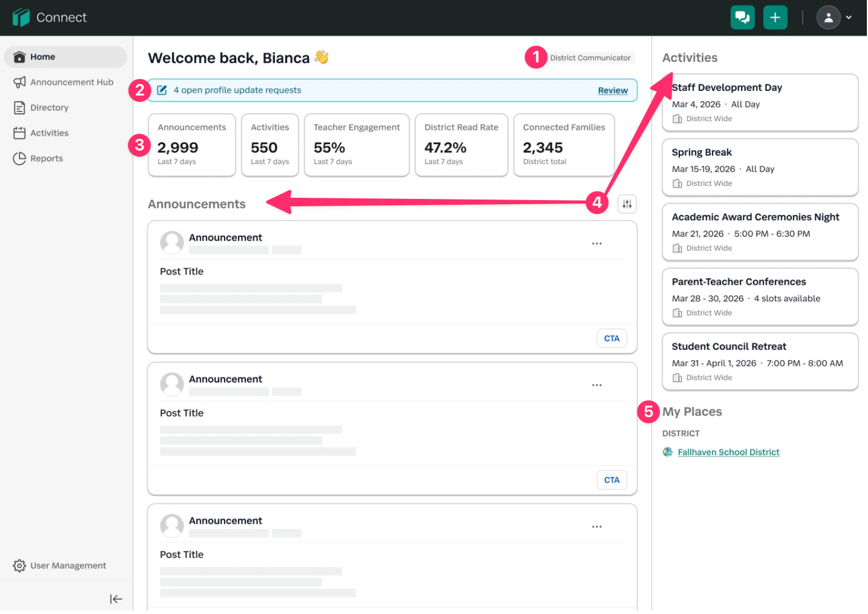Open Staff Development Day activity

tap(761, 103)
